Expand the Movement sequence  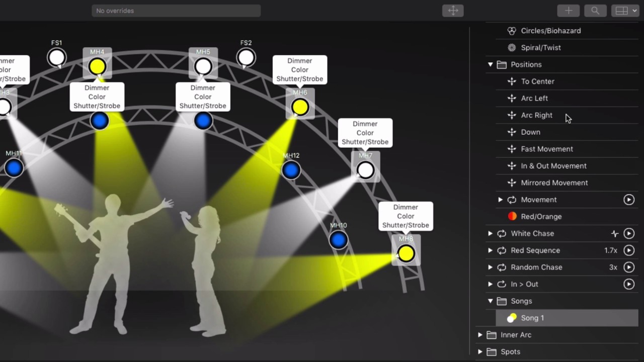(x=500, y=200)
